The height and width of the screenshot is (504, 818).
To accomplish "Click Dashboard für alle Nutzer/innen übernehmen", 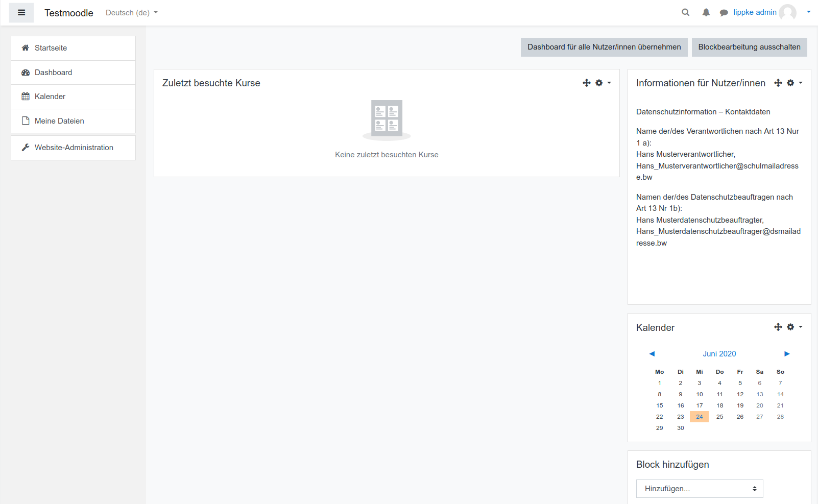I will click(x=604, y=47).
